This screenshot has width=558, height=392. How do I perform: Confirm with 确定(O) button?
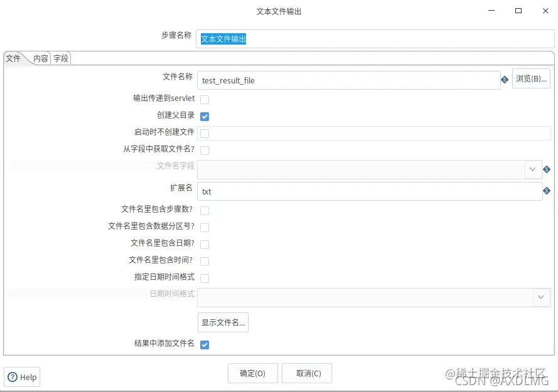coord(253,373)
